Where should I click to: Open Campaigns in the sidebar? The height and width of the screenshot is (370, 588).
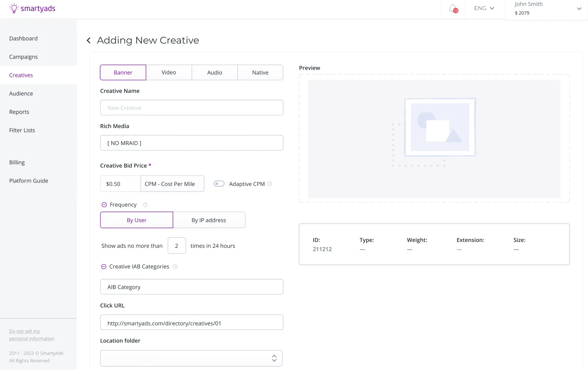(23, 57)
